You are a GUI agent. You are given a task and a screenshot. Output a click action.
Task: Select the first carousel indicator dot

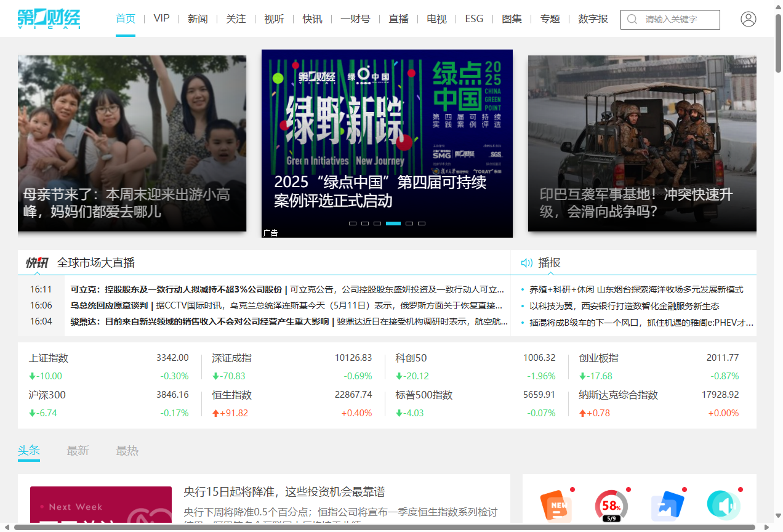click(352, 224)
